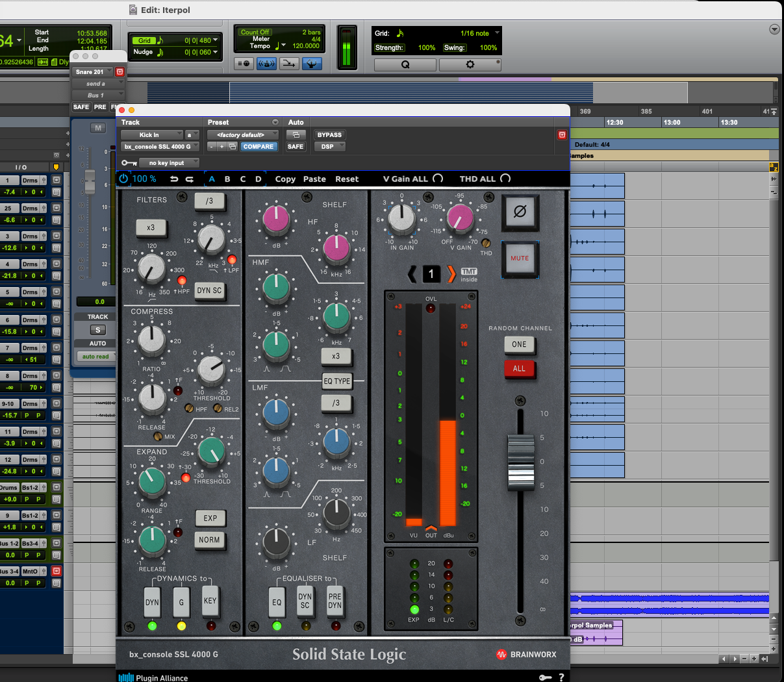Open the bx_console SSL 4000 G plugin selector
The height and width of the screenshot is (682, 784).
[x=160, y=147]
